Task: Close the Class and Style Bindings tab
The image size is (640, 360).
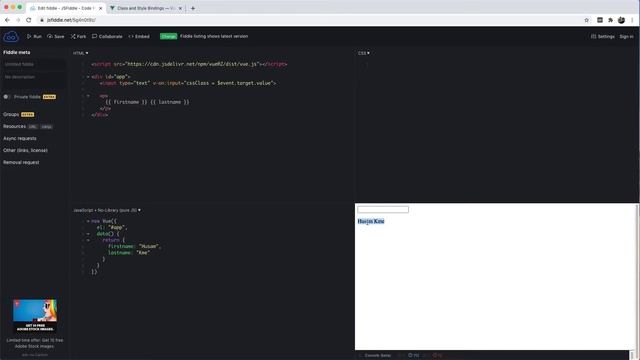Action: [x=180, y=8]
